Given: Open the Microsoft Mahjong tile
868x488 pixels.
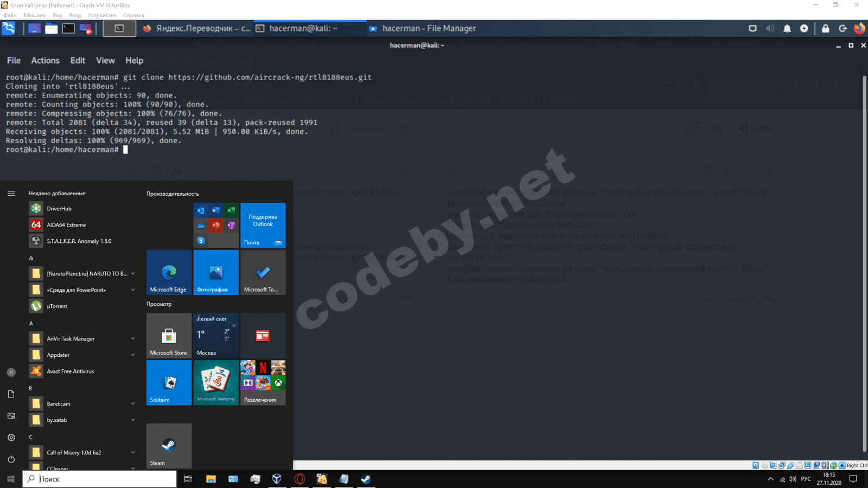Looking at the screenshot, I should 216,383.
